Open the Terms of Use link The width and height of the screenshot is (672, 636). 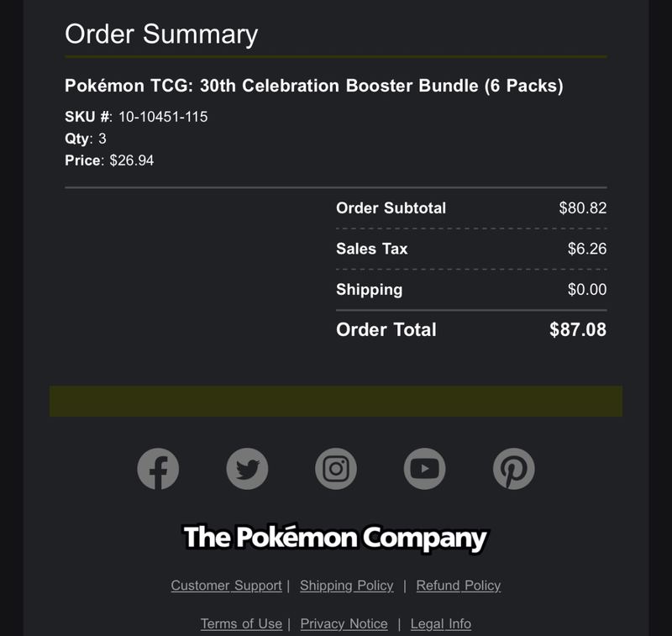pyautogui.click(x=241, y=623)
